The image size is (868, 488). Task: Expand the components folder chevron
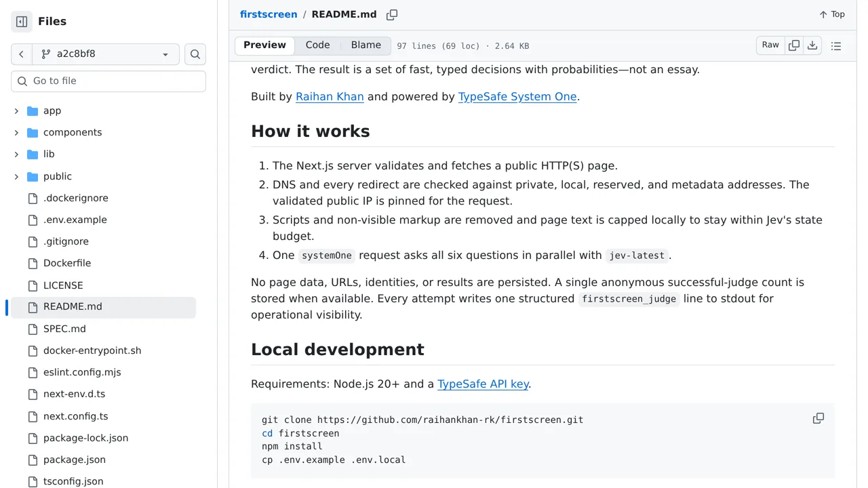coord(16,132)
